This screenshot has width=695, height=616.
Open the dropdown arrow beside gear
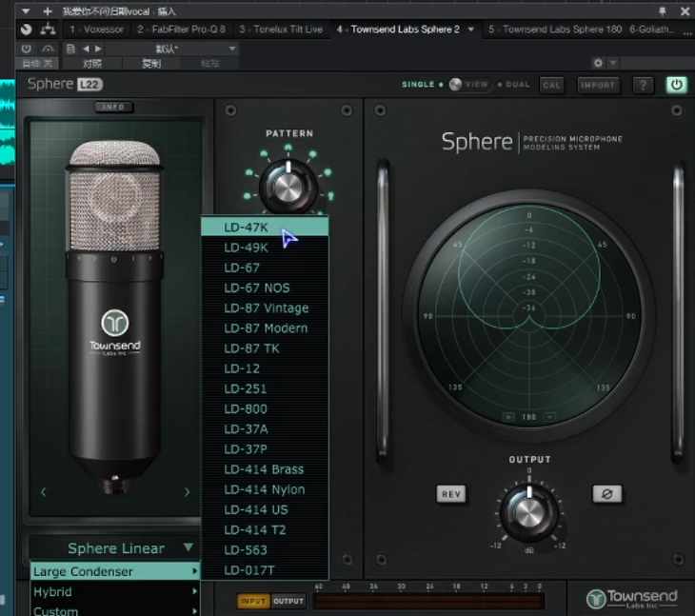(x=613, y=63)
